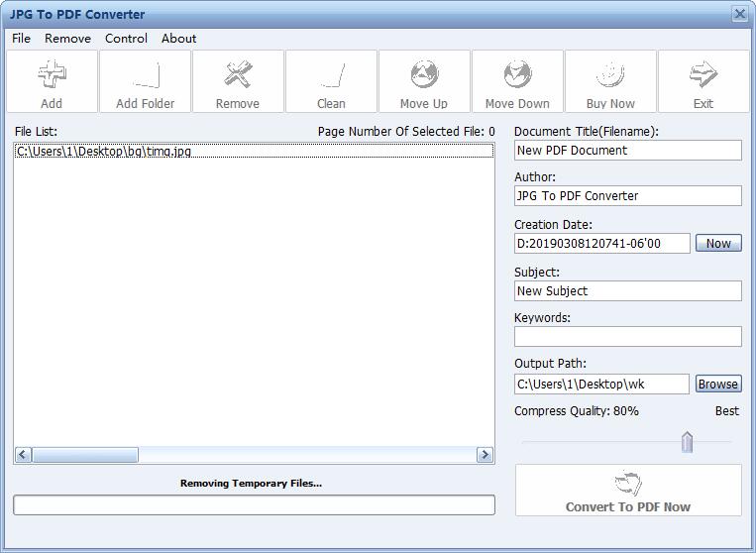Click the file list right scroll arrow

[485, 455]
